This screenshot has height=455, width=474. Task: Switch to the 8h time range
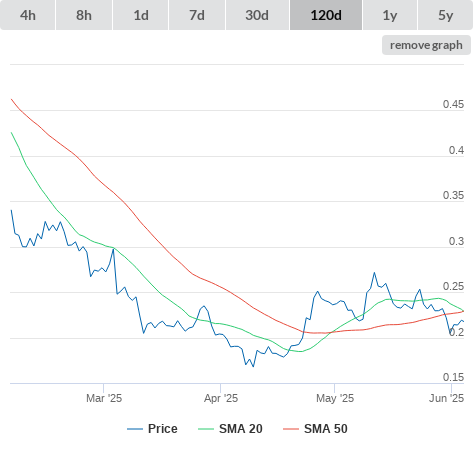point(84,15)
